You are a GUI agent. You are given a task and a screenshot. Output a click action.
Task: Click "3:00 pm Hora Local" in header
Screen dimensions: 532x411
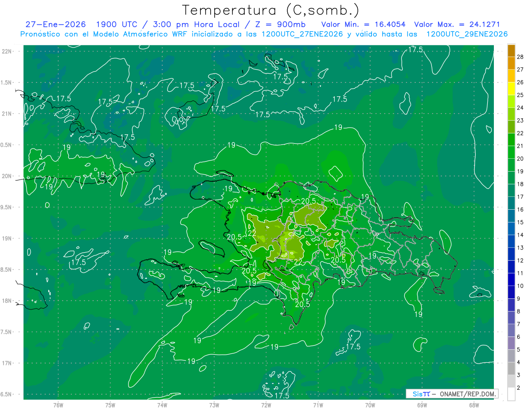[192, 24]
